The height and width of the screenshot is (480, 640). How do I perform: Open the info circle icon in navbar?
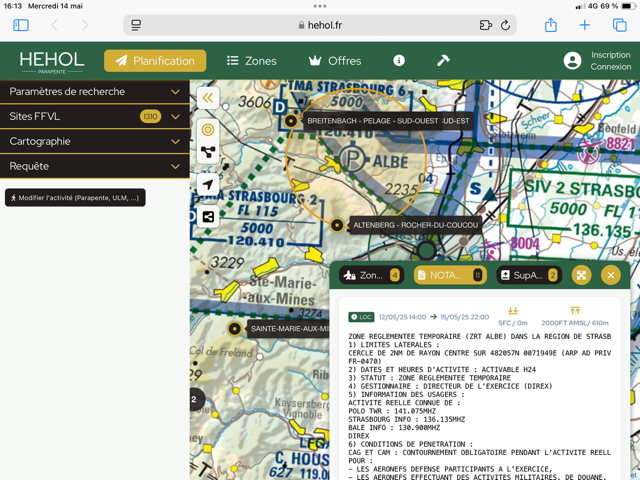click(399, 61)
